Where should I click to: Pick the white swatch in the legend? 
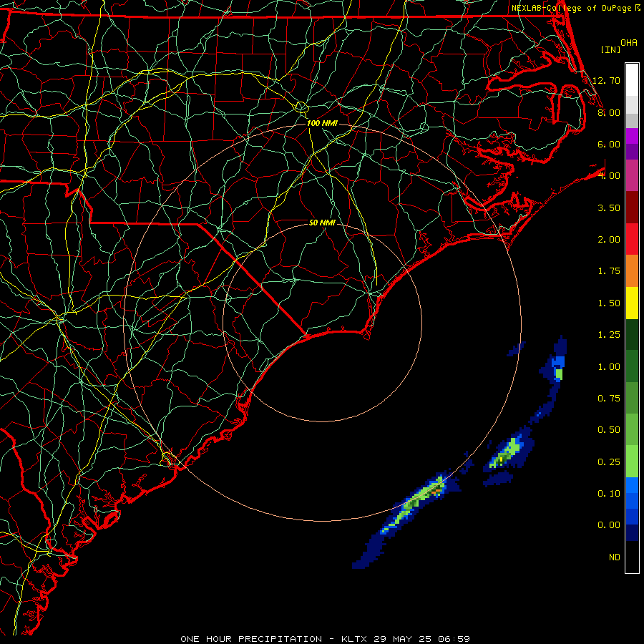click(632, 79)
